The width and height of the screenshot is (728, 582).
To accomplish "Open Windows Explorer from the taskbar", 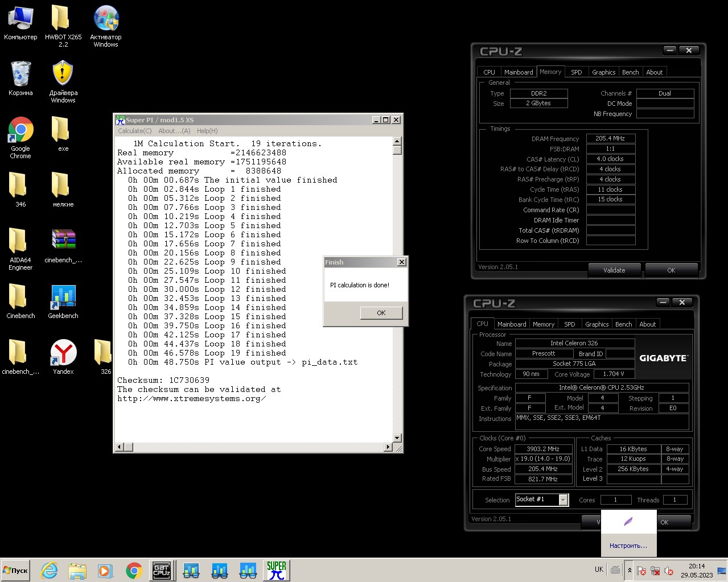I will tap(77, 571).
